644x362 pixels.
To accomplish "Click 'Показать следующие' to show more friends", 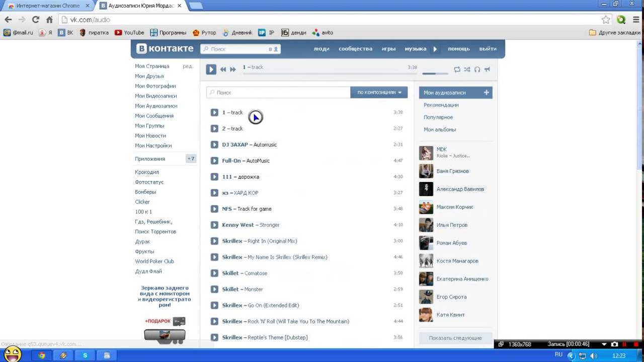I will pyautogui.click(x=455, y=338).
